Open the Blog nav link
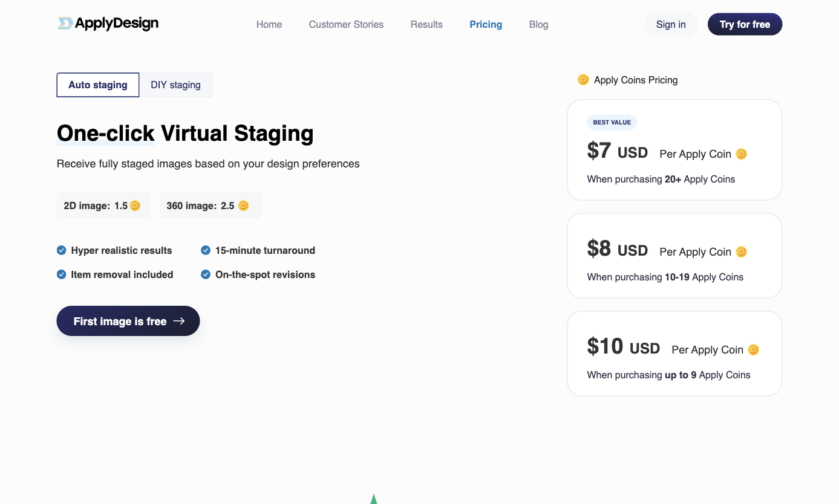The image size is (839, 504). click(538, 24)
